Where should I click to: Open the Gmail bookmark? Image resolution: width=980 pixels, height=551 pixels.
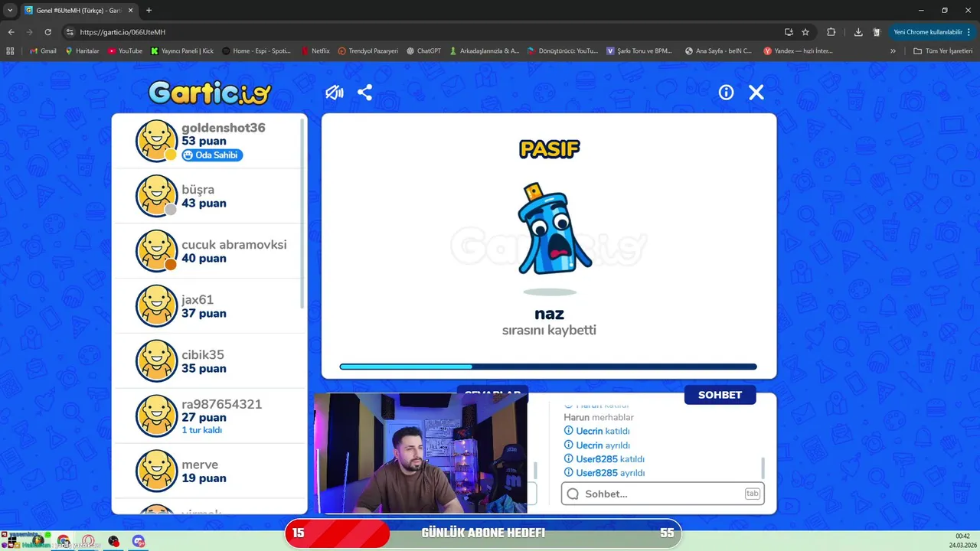point(43,51)
